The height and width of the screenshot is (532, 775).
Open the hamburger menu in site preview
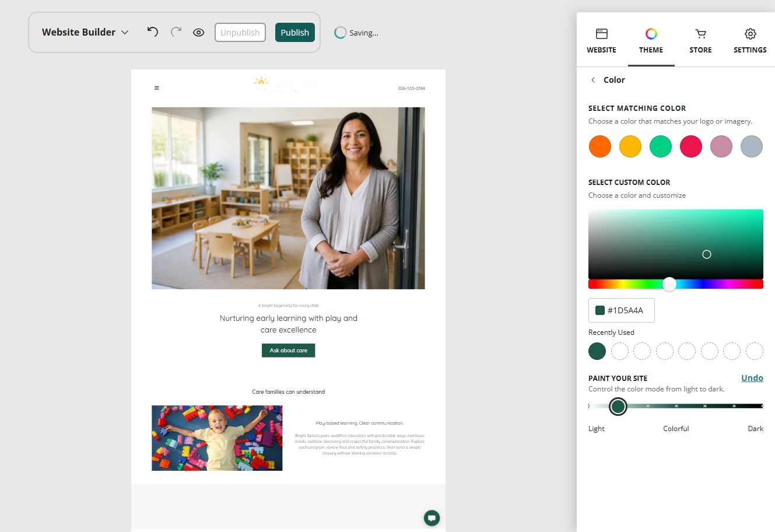click(x=157, y=88)
